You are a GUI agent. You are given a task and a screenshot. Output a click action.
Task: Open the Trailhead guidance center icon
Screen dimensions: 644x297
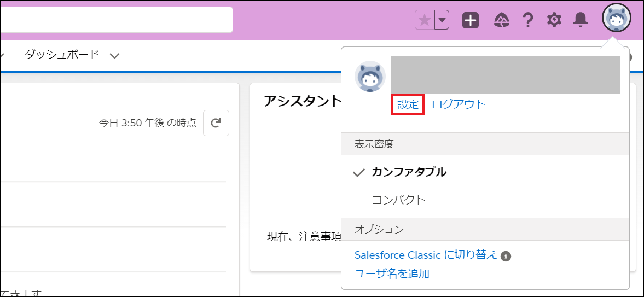501,21
